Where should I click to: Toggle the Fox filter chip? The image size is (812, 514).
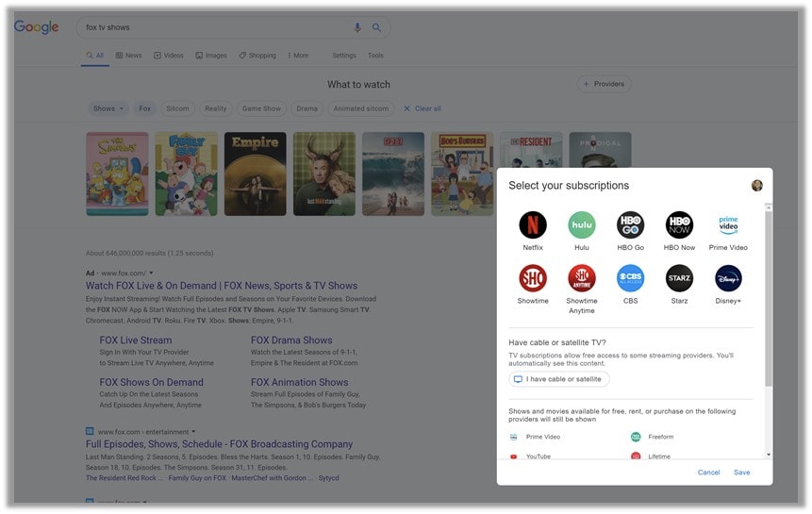coord(144,108)
